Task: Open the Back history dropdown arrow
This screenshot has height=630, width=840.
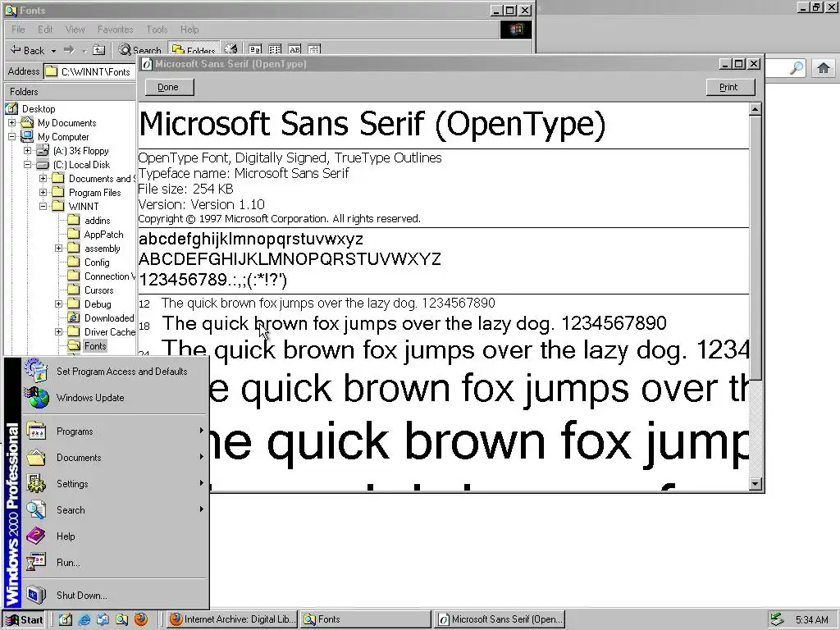Action: pos(53,51)
